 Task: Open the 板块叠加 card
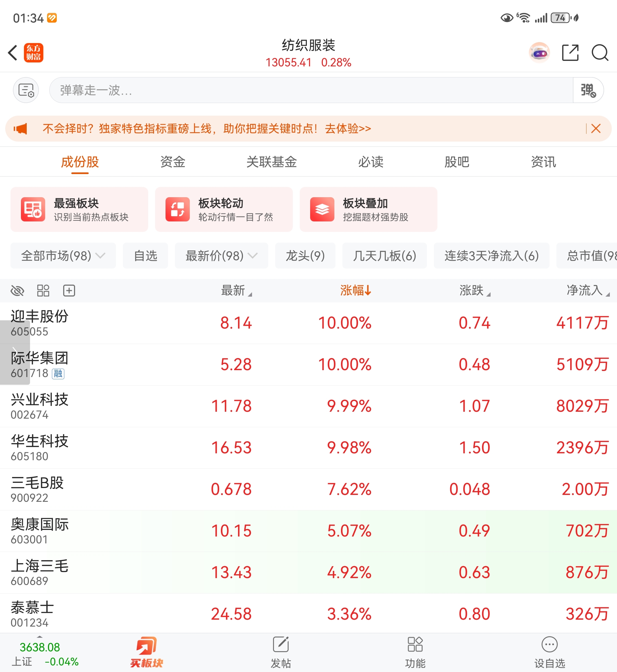coord(368,209)
